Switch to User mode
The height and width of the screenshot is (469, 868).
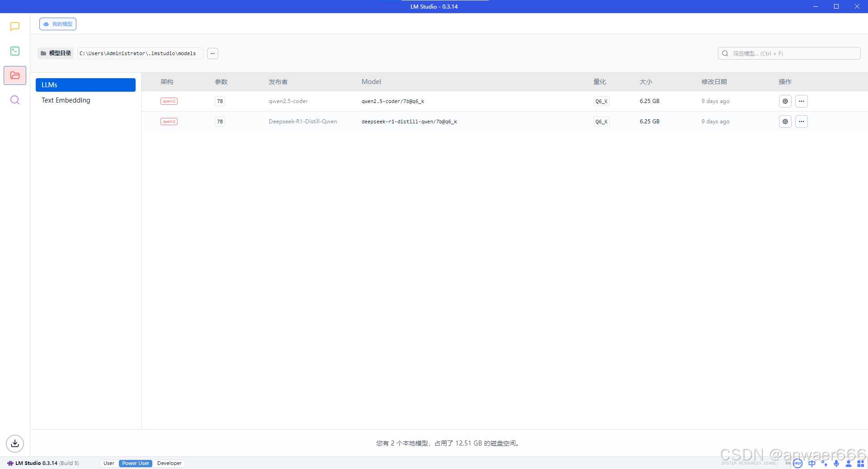109,463
